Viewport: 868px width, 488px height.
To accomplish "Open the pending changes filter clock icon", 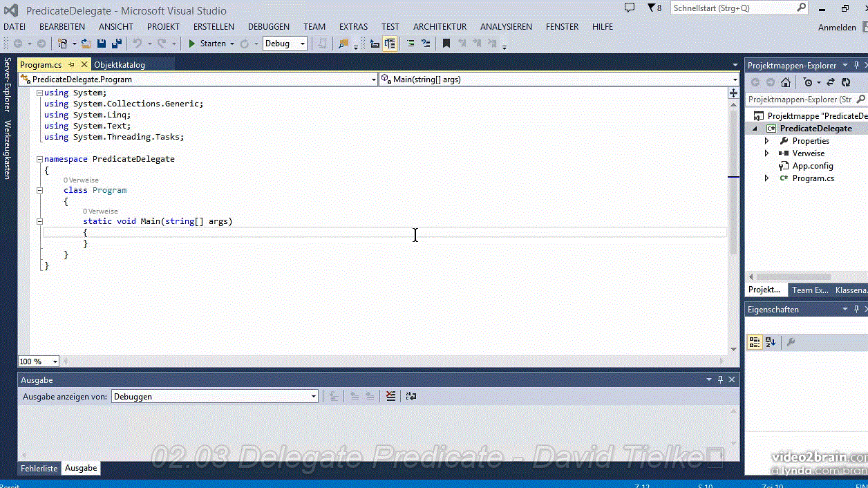I will [x=808, y=82].
